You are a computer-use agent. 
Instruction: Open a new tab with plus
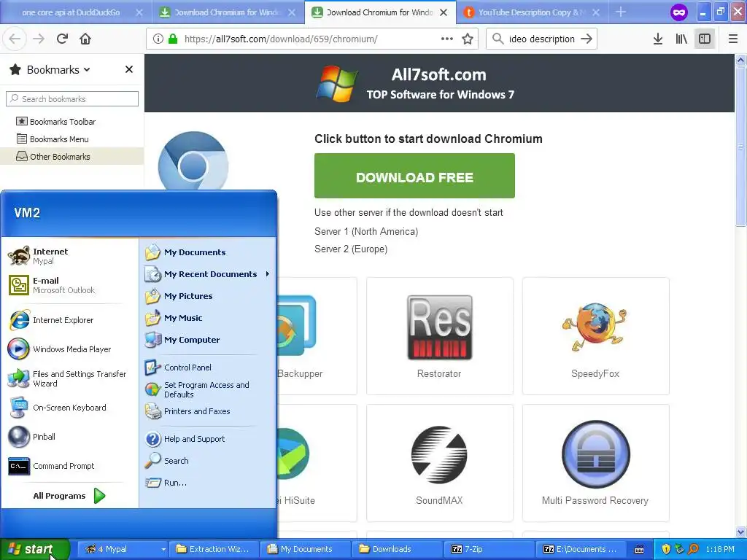620,12
